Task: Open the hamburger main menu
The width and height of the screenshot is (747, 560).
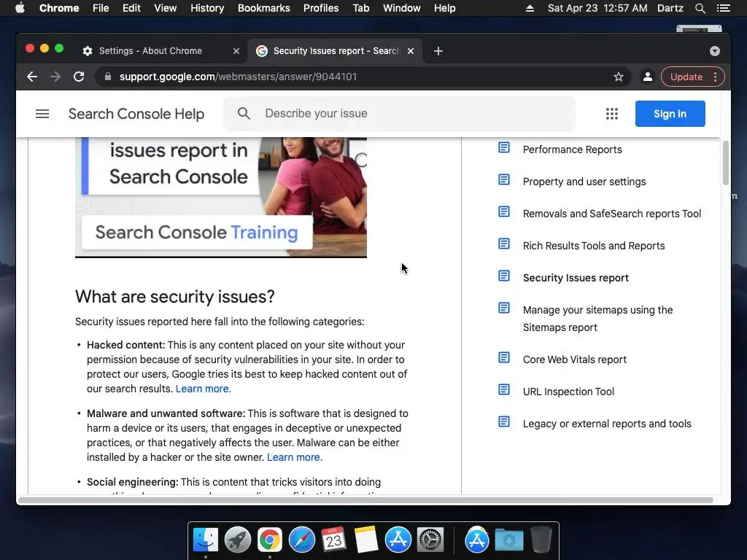Action: pos(42,114)
